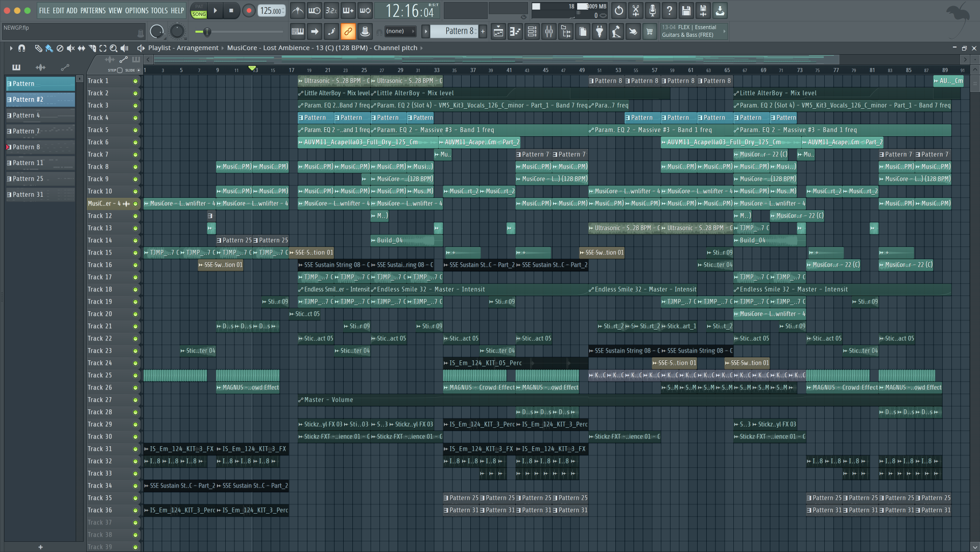Switch to Song mode

pos(199,14)
